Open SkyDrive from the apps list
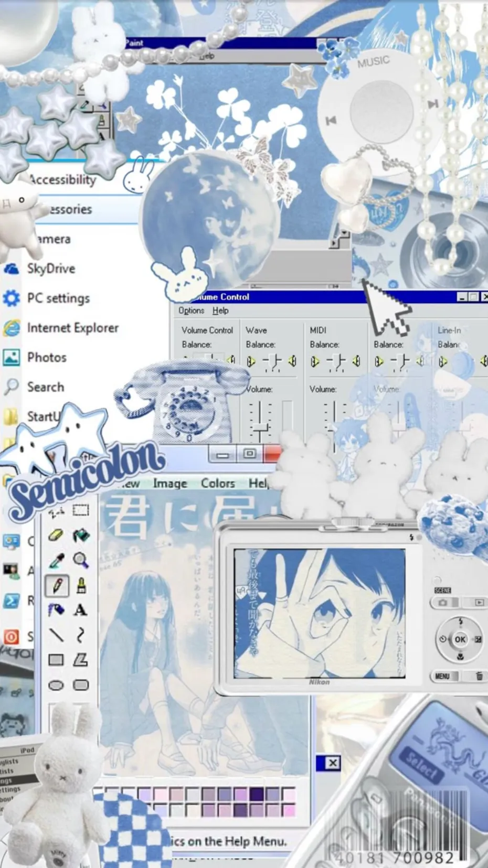 coord(39,269)
